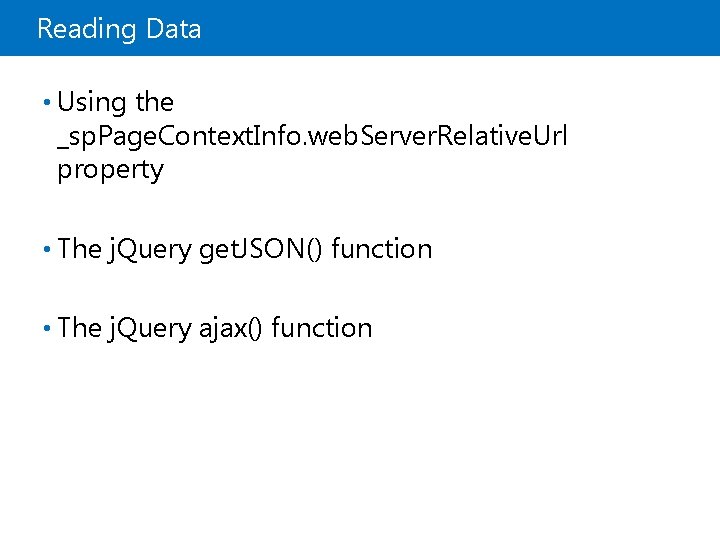Image resolution: width=720 pixels, height=540 pixels.
Task: Click the word Using in first bullet
Action: click(92, 102)
